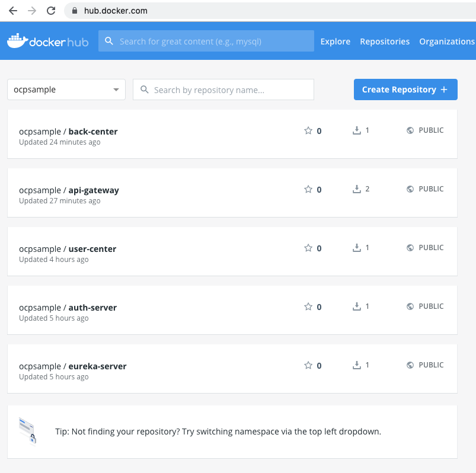Focus the Search by repository name field
This screenshot has height=473, width=476.
click(x=223, y=90)
